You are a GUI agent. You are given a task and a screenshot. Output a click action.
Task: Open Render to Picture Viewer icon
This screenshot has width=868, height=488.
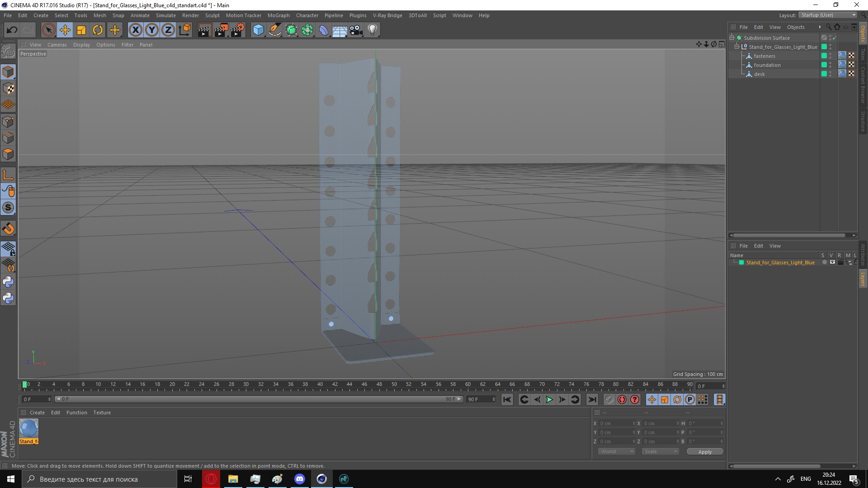221,30
